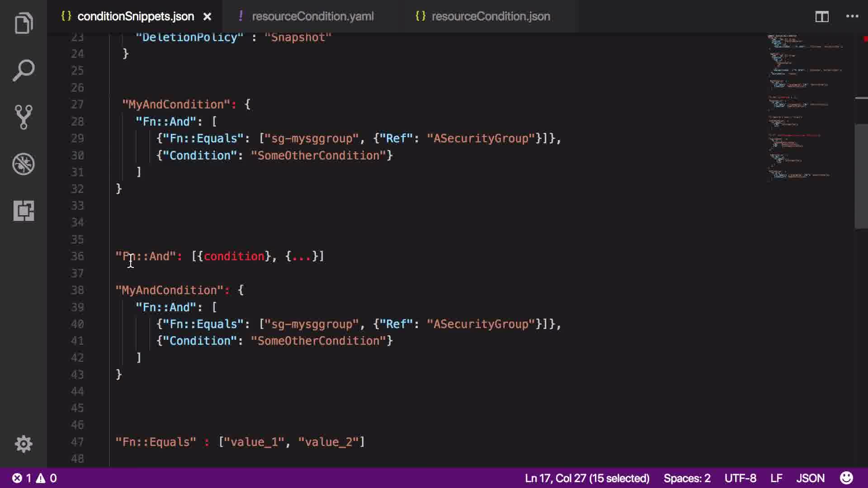Change the JSON language mode
The height and width of the screenshot is (488, 868).
click(x=810, y=478)
